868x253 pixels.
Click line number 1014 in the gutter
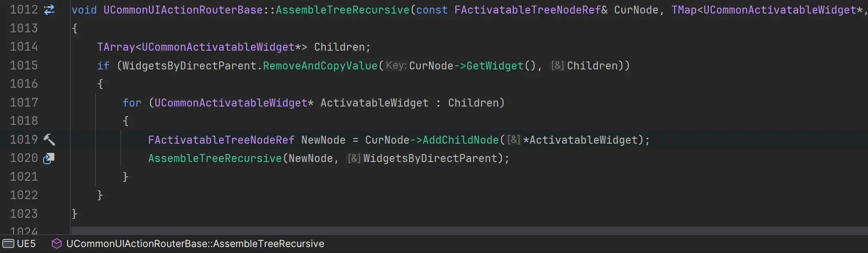coord(24,47)
